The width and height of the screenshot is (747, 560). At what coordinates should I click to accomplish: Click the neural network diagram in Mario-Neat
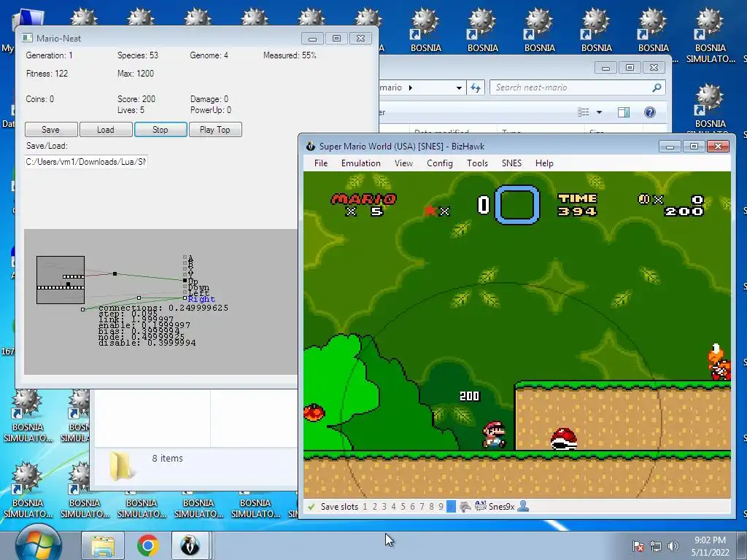(x=161, y=302)
